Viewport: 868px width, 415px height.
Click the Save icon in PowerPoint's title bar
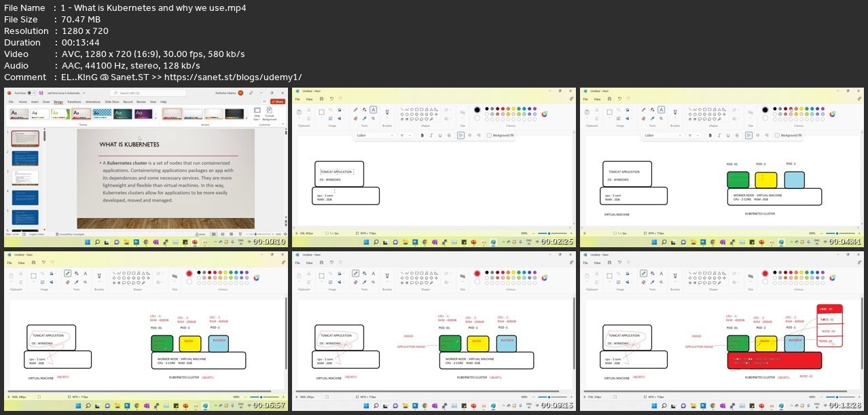[x=41, y=93]
